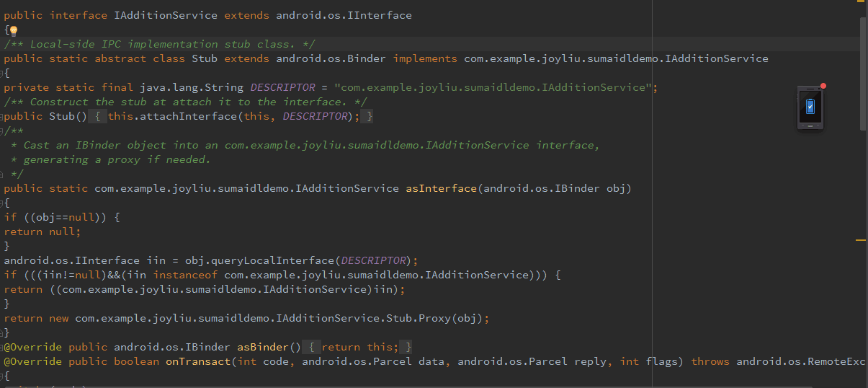Jump to lower orange warning stripe marker
This screenshot has height=388, width=868.
click(x=860, y=239)
